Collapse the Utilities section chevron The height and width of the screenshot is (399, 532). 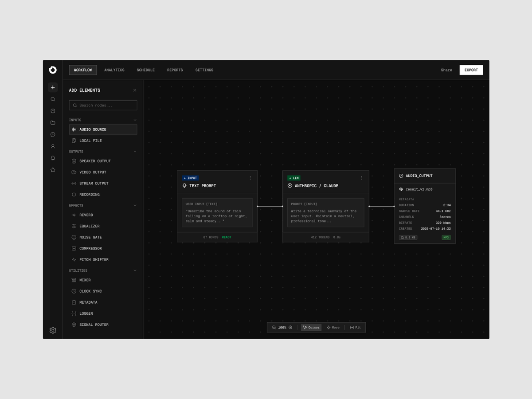[135, 270]
